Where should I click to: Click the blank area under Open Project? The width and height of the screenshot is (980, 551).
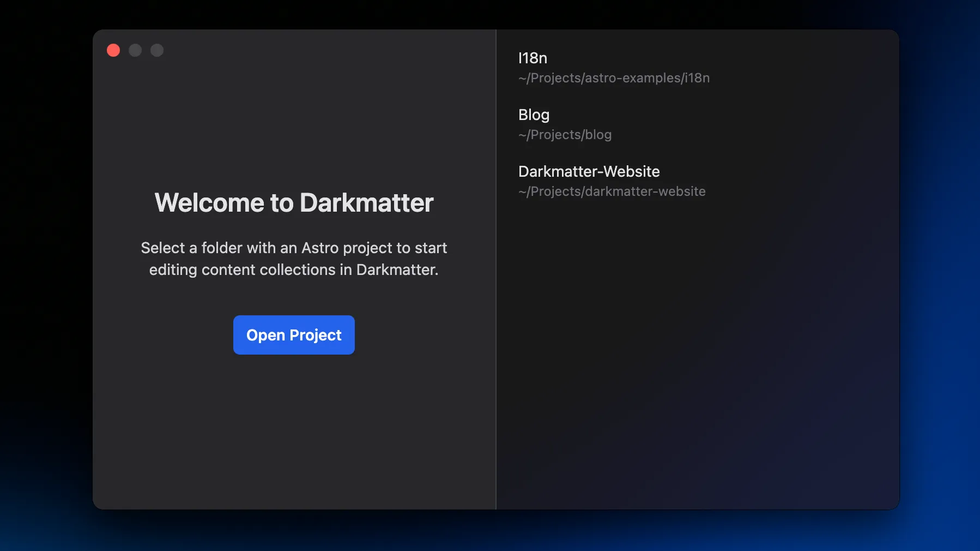point(294,431)
